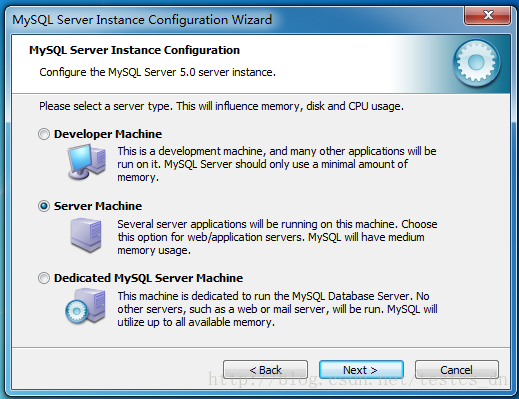Cancel the configuration wizard
Image resolution: width=519 pixels, height=399 pixels.
coord(457,370)
